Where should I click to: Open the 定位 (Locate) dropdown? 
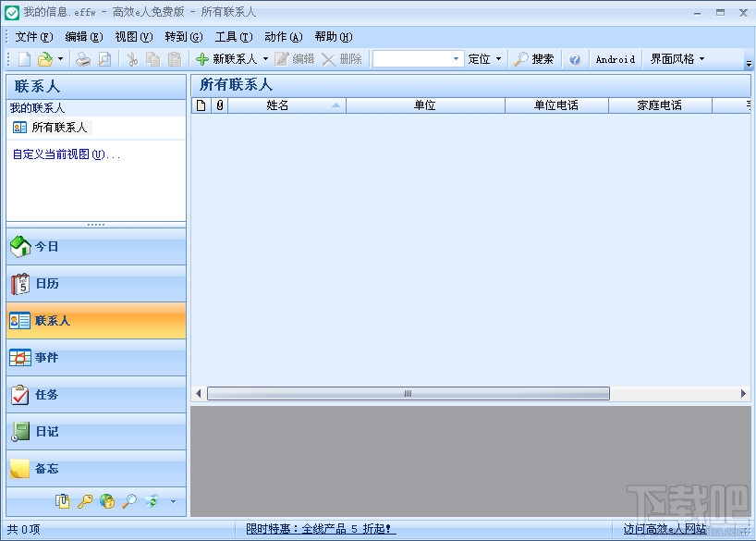coord(484,58)
